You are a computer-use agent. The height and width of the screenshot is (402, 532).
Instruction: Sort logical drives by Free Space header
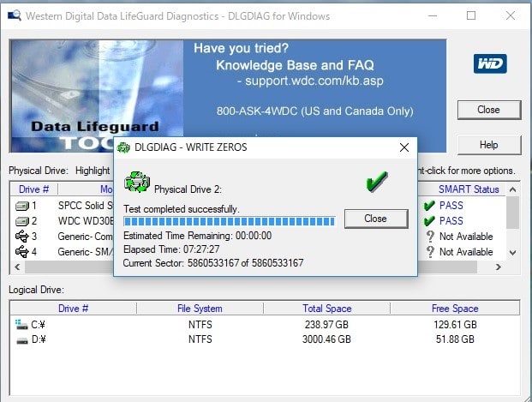pos(455,309)
